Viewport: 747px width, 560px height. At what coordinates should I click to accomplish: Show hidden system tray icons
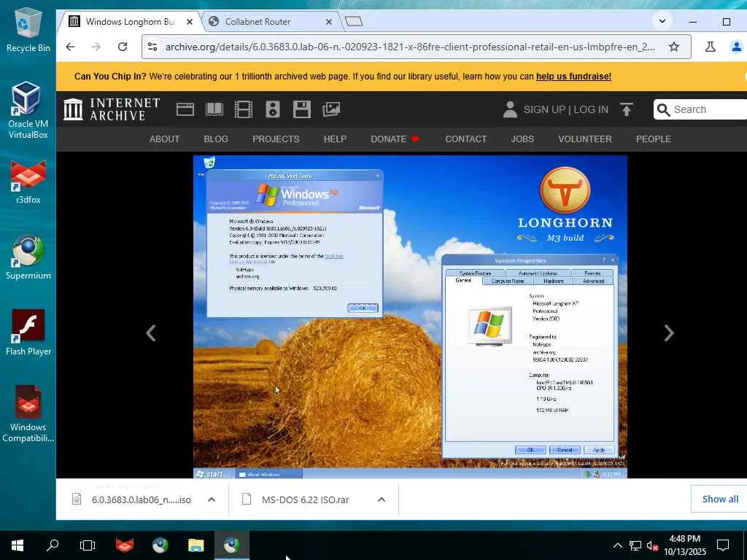click(617, 545)
